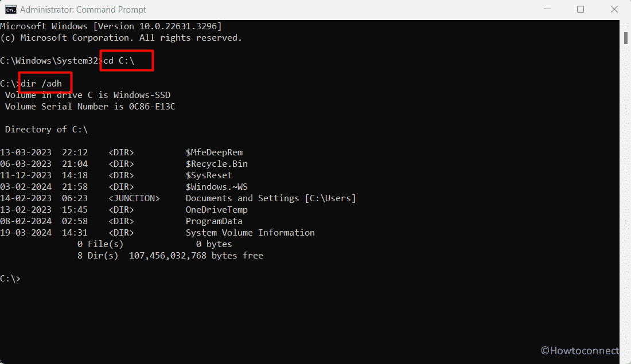Click the 'Volume Serial Number' line
Screen dimensions: 631x364
pyautogui.click(x=89, y=107)
